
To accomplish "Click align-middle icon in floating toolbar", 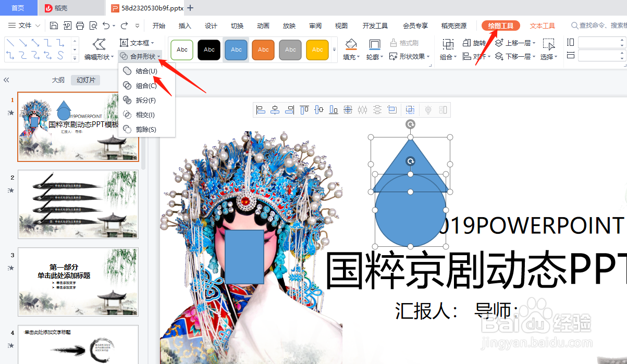I will click(x=319, y=110).
